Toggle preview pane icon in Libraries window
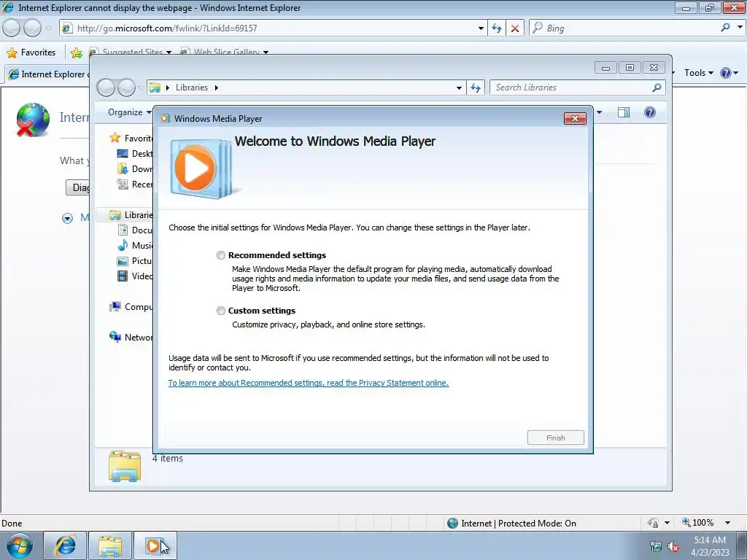Screen dimensions: 747x560 (x=623, y=112)
